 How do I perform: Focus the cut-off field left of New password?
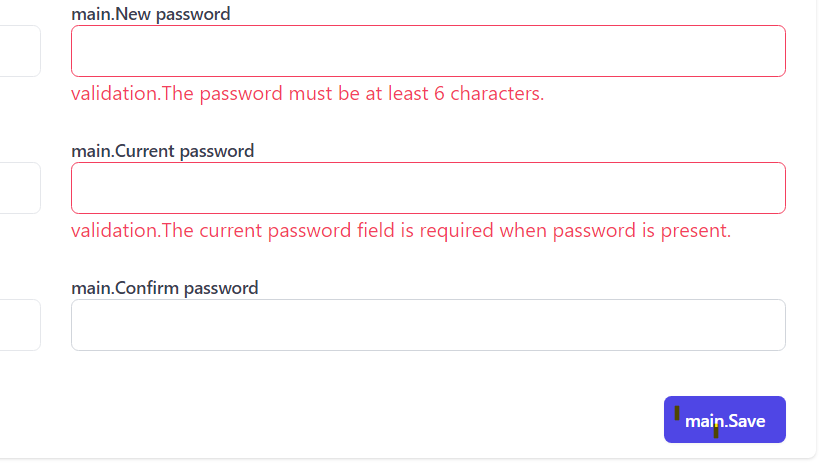pyautogui.click(x=20, y=51)
